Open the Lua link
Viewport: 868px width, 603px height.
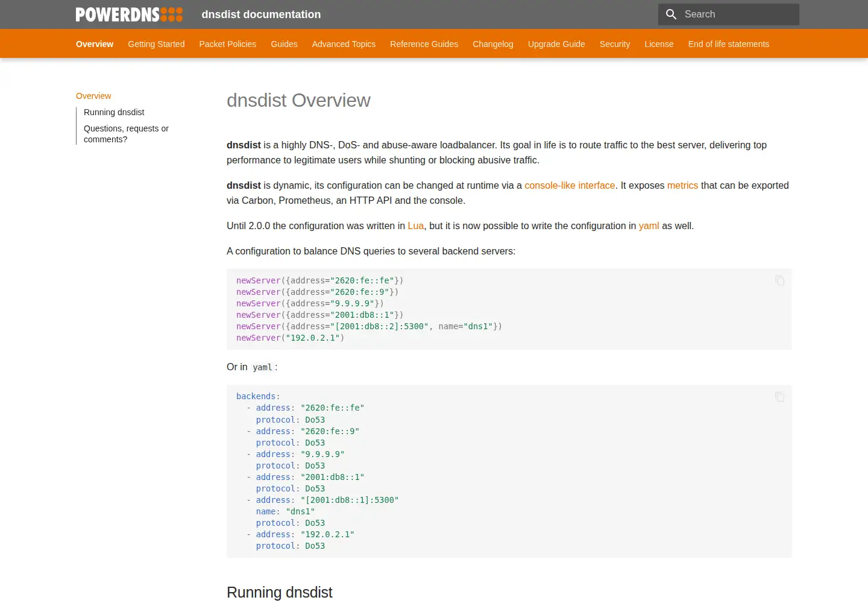coord(416,226)
